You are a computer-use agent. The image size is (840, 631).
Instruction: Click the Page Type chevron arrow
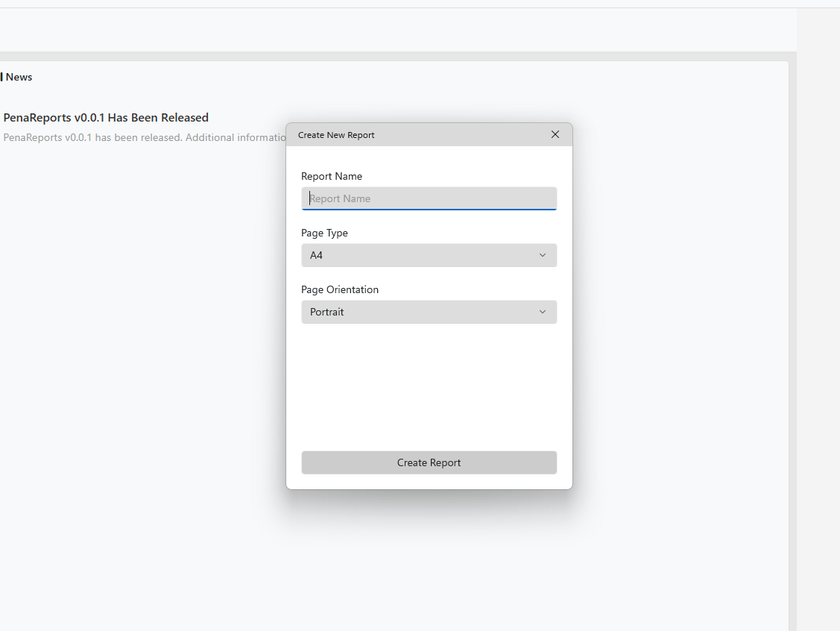(543, 255)
